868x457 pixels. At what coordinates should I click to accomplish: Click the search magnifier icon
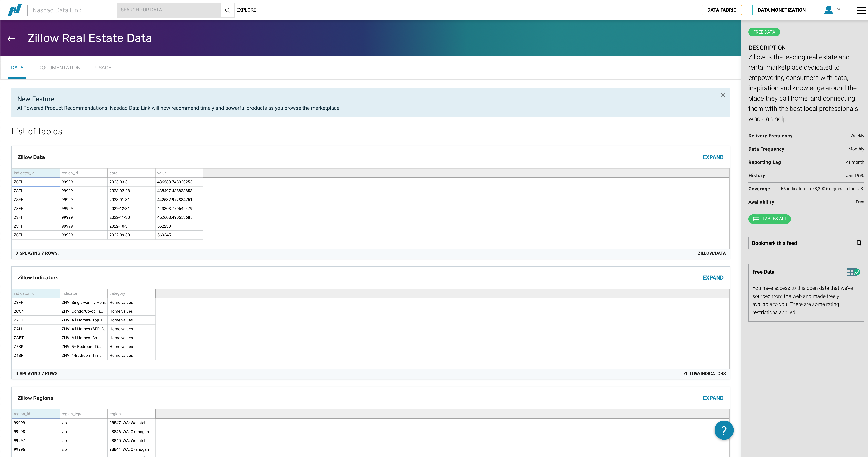tap(227, 10)
